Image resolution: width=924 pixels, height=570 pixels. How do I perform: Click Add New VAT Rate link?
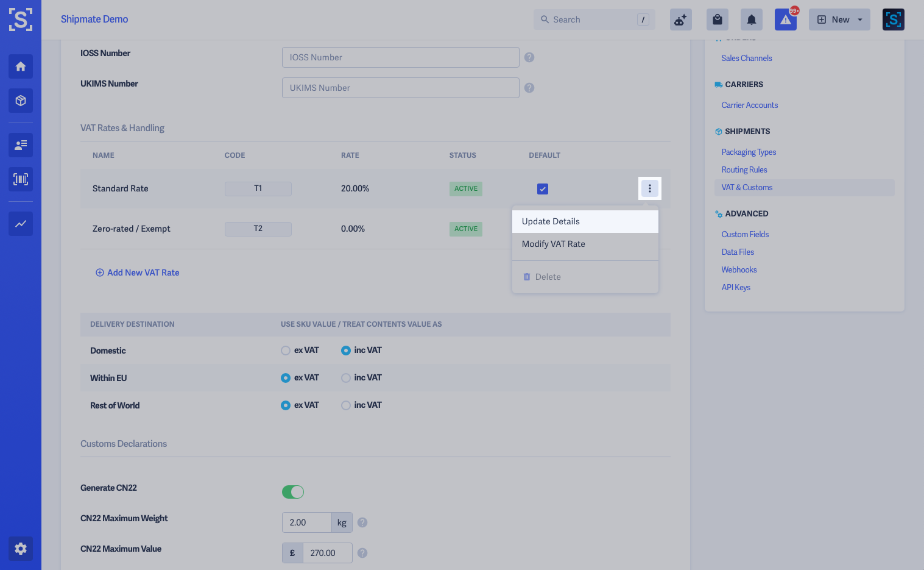(x=138, y=273)
